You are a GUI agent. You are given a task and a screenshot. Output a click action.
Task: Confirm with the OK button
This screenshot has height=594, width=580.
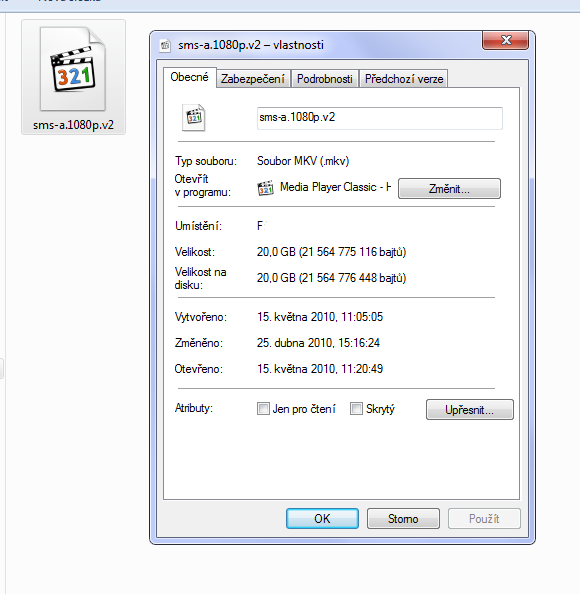click(322, 519)
